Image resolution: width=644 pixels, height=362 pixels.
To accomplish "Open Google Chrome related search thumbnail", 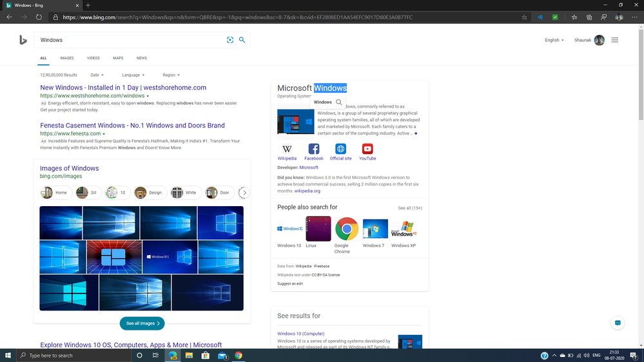I will pos(347,229).
